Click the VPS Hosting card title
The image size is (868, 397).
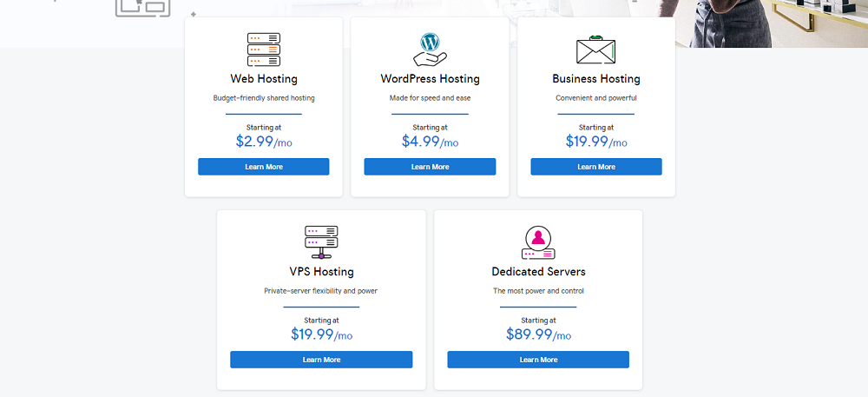point(321,272)
